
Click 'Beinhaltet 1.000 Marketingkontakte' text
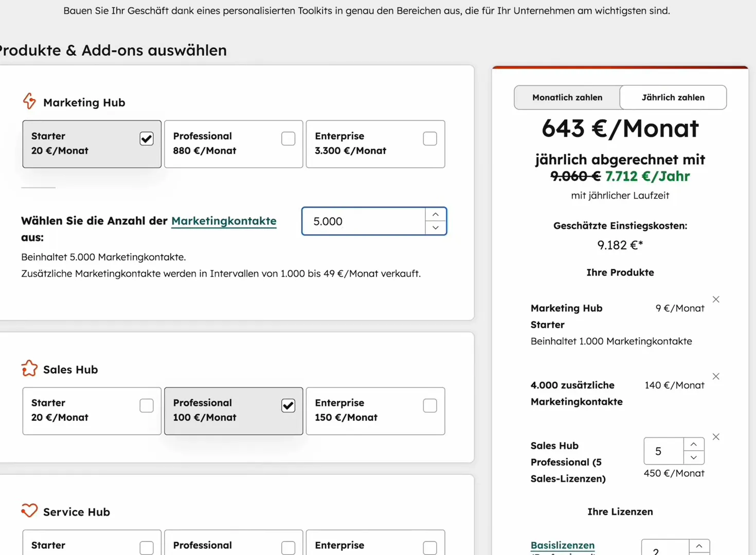(x=611, y=341)
